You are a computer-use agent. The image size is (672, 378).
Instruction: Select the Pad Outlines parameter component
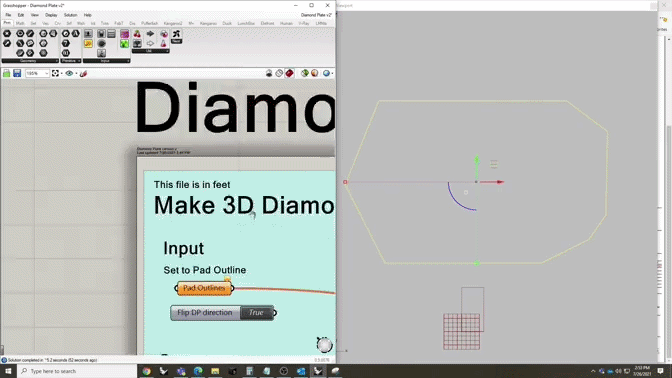click(x=204, y=288)
